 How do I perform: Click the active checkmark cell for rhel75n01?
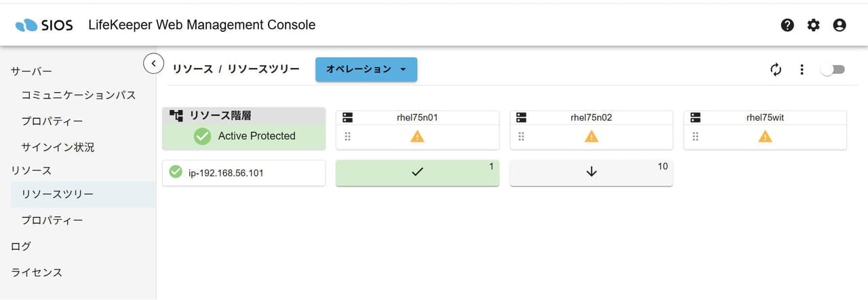(418, 172)
